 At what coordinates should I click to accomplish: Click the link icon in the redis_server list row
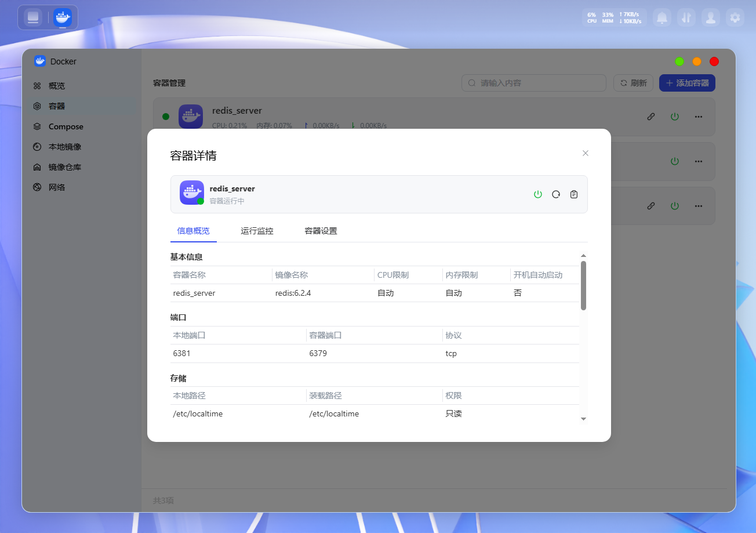[651, 117]
